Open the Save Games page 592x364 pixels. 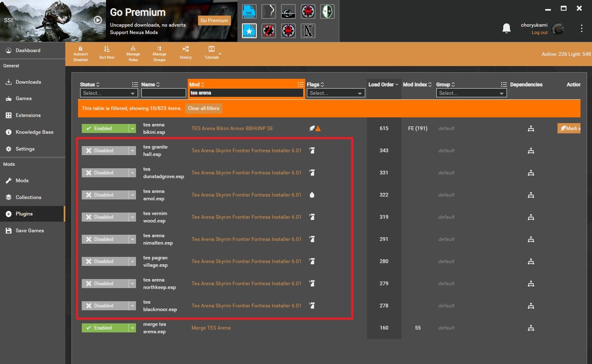(32, 231)
